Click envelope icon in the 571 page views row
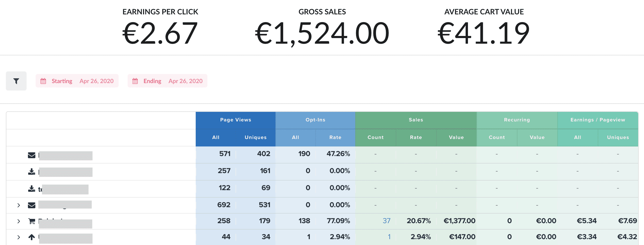This screenshot has width=644, height=245. coord(32,155)
